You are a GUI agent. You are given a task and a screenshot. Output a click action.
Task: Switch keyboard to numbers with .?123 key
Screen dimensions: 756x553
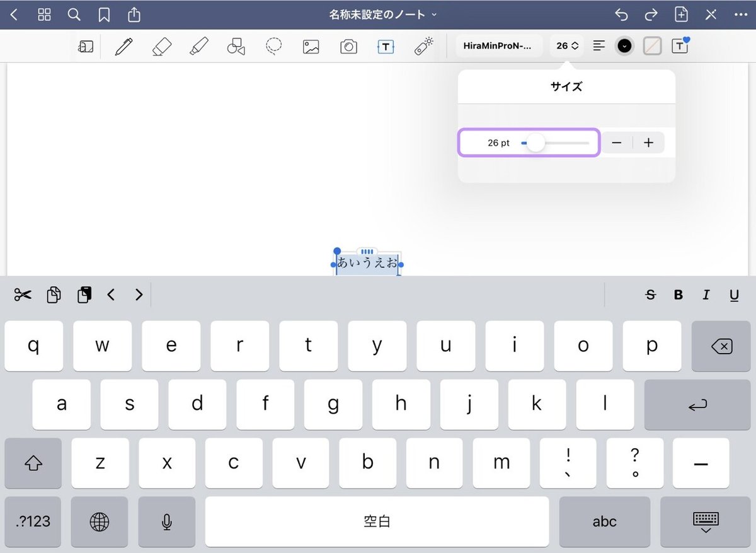click(33, 521)
